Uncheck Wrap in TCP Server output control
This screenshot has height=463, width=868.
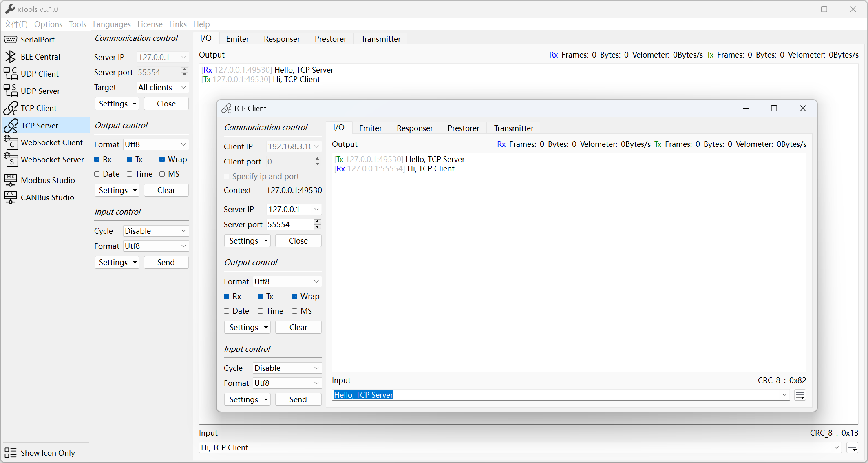(162, 160)
